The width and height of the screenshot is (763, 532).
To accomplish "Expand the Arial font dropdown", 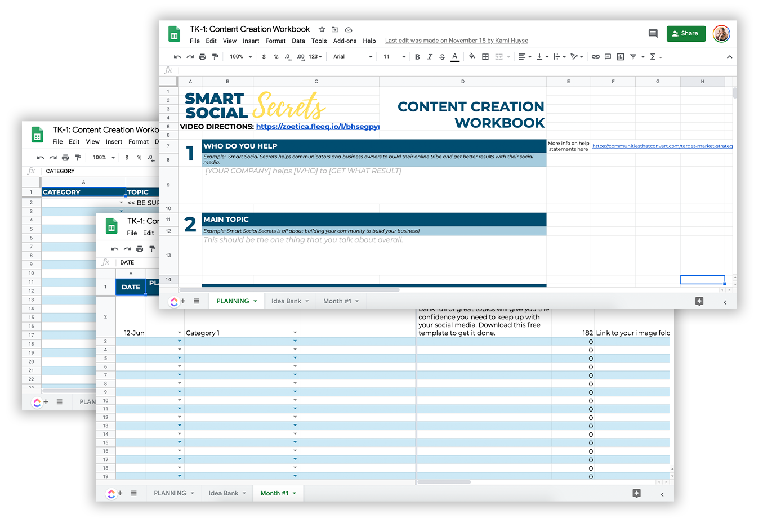I will coord(353,57).
